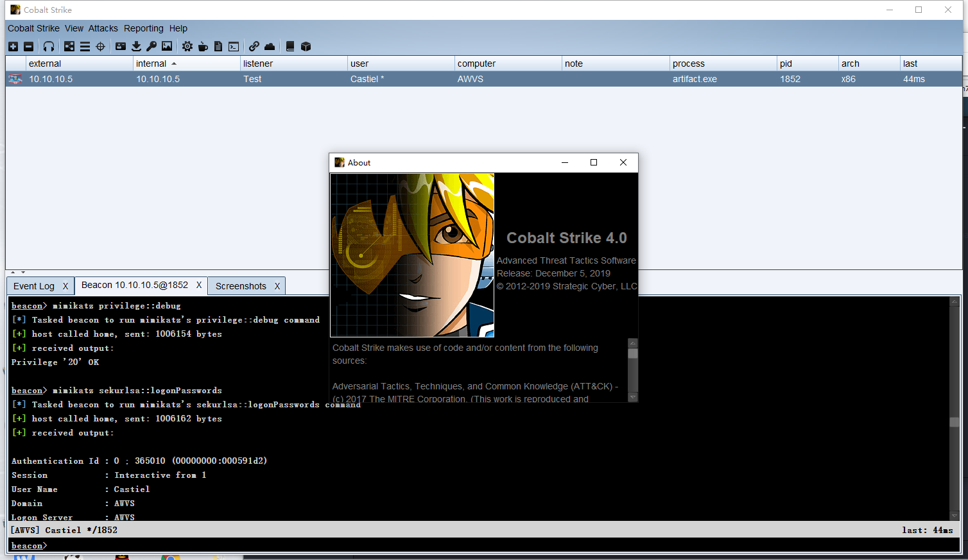The height and width of the screenshot is (560, 968).
Task: Open Credentials ID-card icon
Action: [x=121, y=46]
